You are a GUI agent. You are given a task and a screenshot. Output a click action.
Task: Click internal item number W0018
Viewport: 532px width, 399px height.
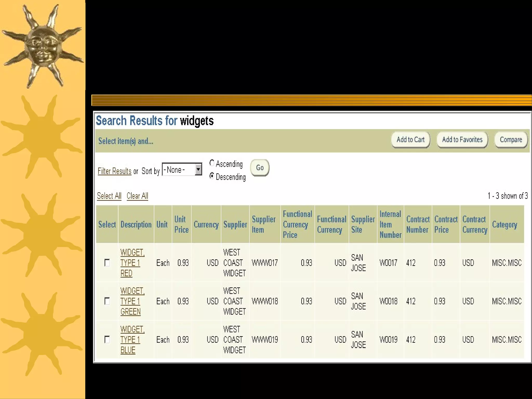click(x=388, y=301)
